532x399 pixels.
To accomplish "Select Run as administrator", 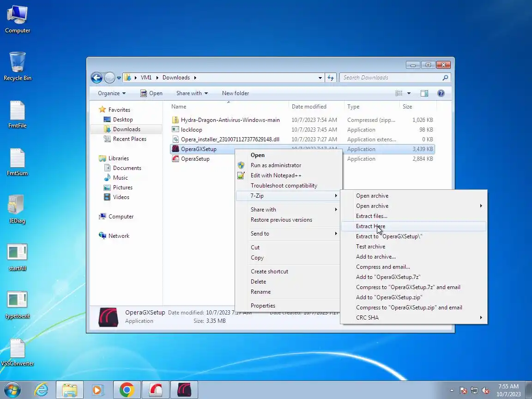I will 288,165.
